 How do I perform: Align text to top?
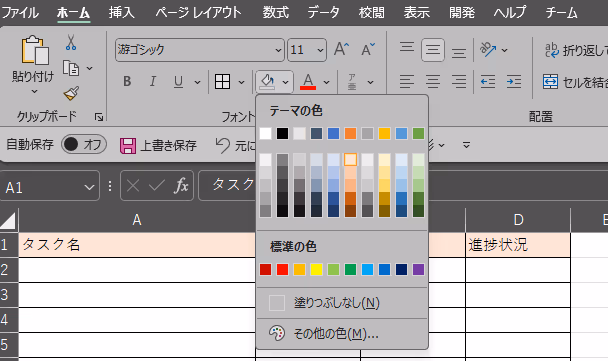point(407,49)
